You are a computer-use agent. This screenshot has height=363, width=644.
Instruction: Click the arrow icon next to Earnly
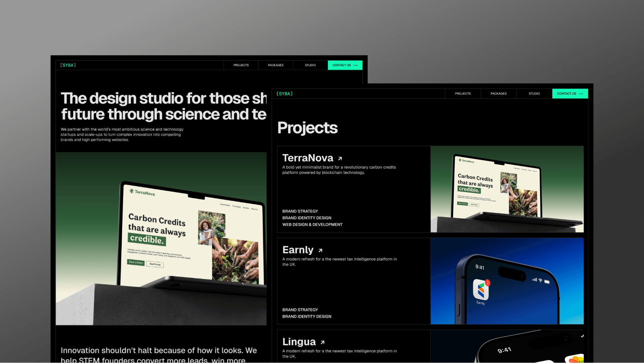320,251
